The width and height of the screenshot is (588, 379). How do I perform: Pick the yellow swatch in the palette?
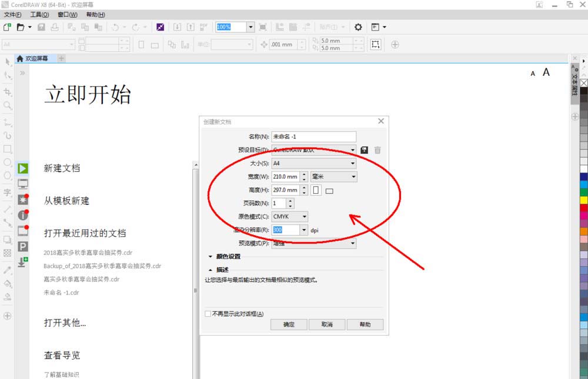[x=584, y=200]
